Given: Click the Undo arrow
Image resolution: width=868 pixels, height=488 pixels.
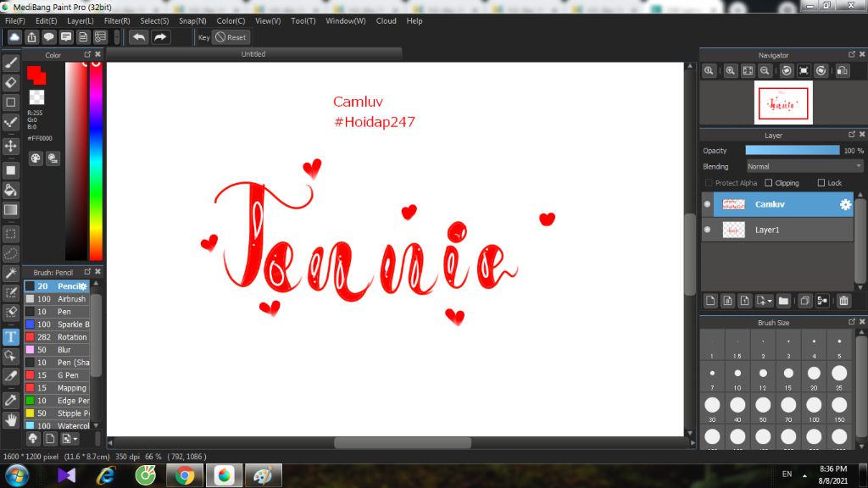Looking at the screenshot, I should click(x=139, y=37).
